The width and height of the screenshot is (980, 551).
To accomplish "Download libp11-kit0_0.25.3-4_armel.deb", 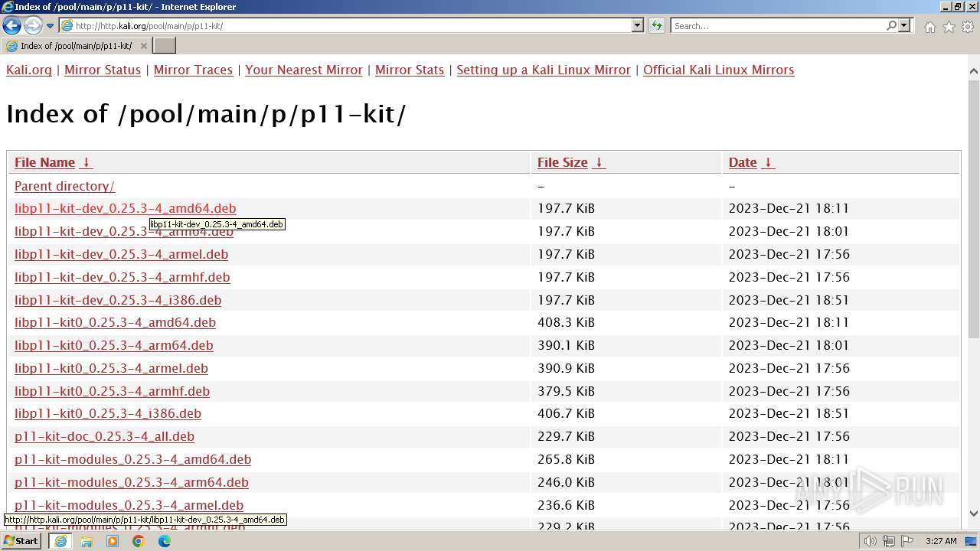I will 111,368.
